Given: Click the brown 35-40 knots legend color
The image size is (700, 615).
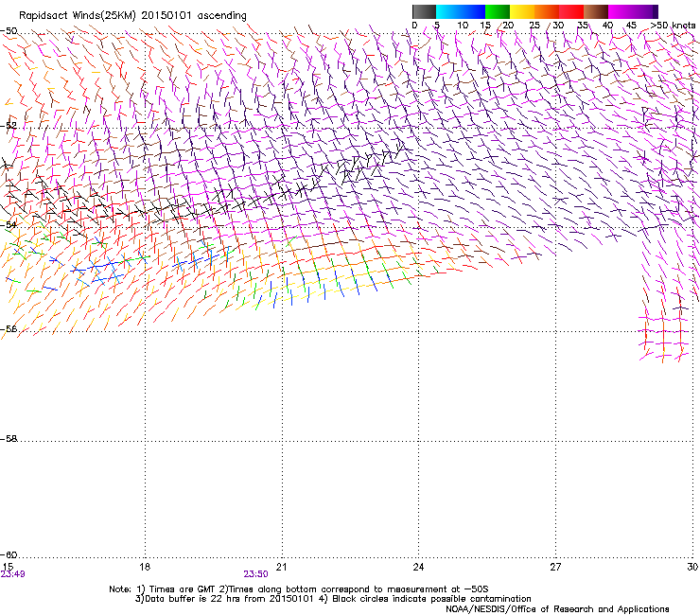Looking at the screenshot, I should coord(596,11).
